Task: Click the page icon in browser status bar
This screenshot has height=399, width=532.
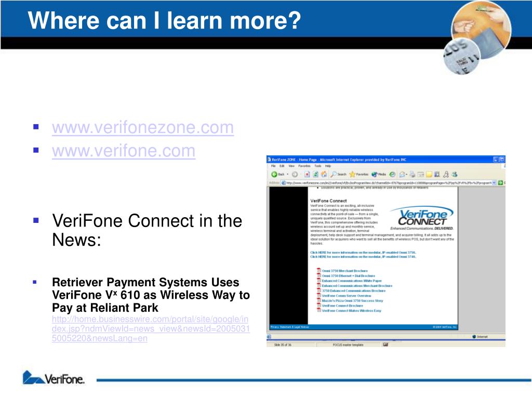Action: [x=269, y=337]
